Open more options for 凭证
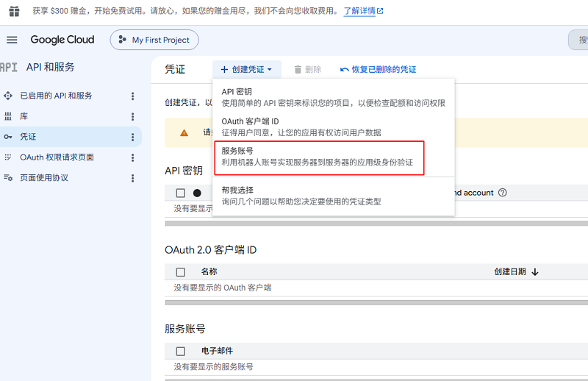 tap(132, 137)
